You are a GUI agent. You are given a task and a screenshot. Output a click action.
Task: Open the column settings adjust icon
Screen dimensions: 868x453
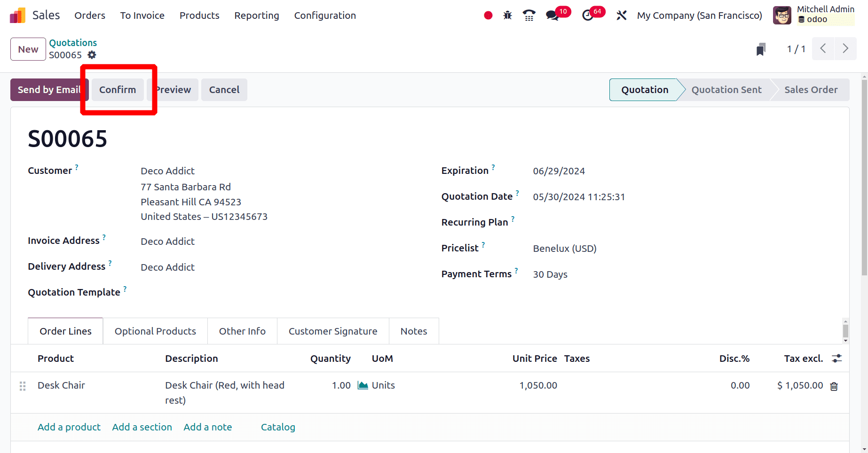point(837,359)
